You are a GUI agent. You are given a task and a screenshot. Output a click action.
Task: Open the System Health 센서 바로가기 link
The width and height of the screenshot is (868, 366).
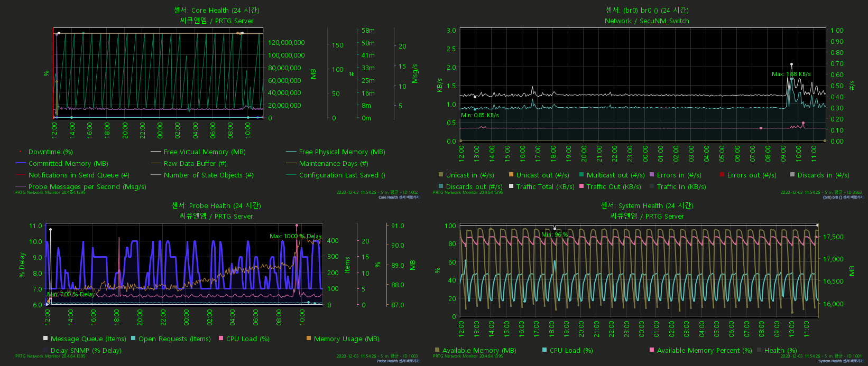click(841, 361)
